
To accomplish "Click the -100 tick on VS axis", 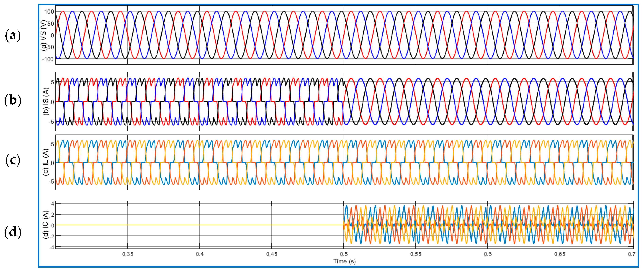I will tap(48, 59).
